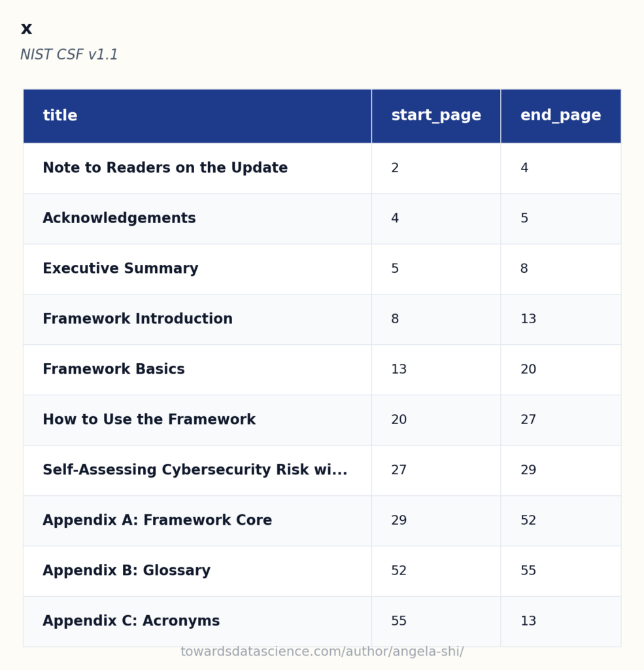Image resolution: width=644 pixels, height=670 pixels.
Task: Click end_page value 8 for Executive Summary
Action: 524,269
